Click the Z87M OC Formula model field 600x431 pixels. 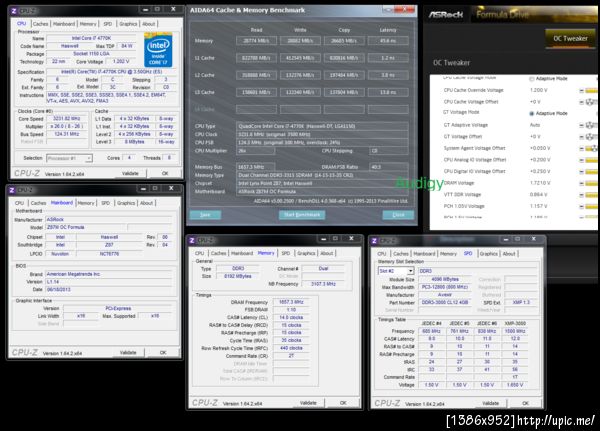click(86, 227)
